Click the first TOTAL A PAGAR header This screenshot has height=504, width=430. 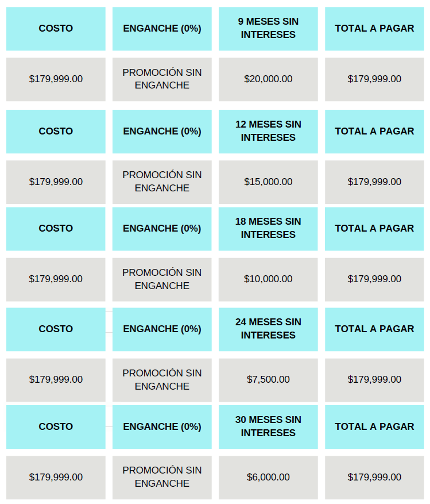pos(374,28)
